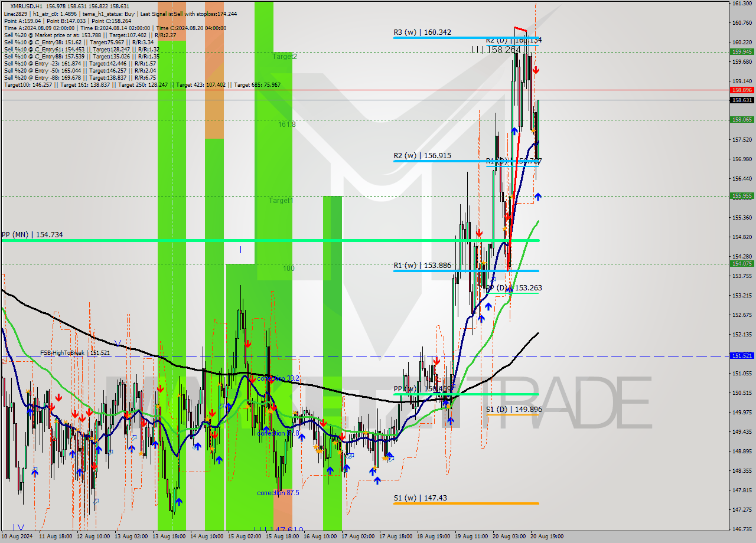Click the 'R2 (w) | 156.915' pivot label
This screenshot has height=543, width=756.
click(422, 156)
